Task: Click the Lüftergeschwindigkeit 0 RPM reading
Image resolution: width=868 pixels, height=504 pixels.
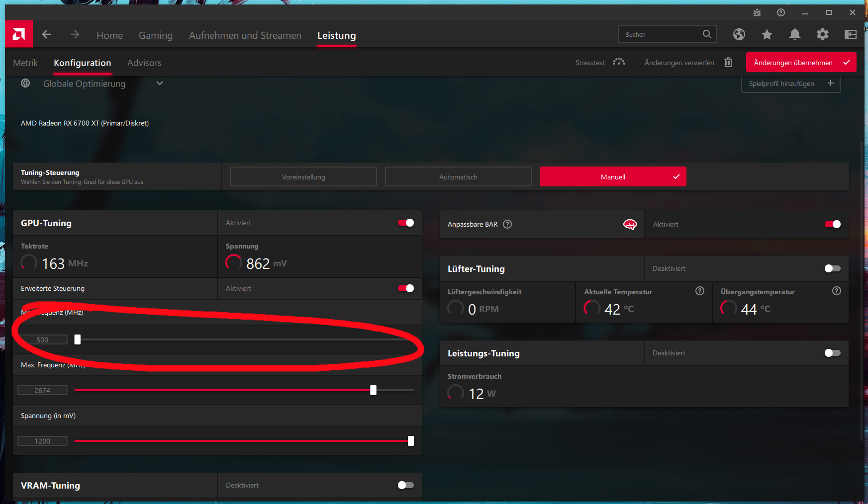Action: 473,309
